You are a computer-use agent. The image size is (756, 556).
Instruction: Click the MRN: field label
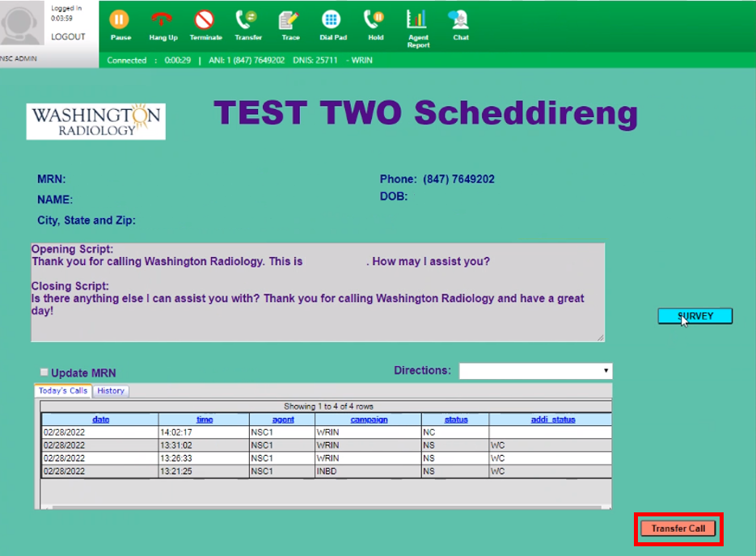[52, 179]
